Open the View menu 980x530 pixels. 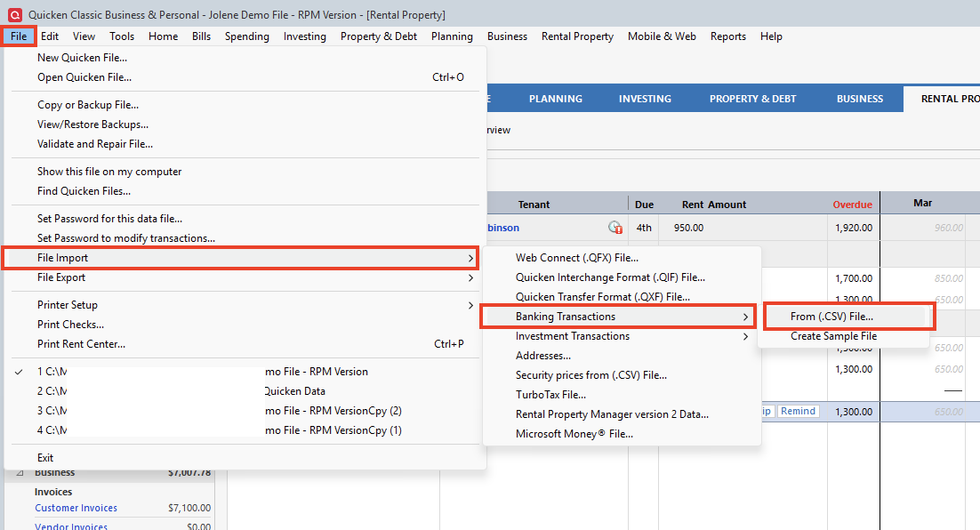pos(84,36)
